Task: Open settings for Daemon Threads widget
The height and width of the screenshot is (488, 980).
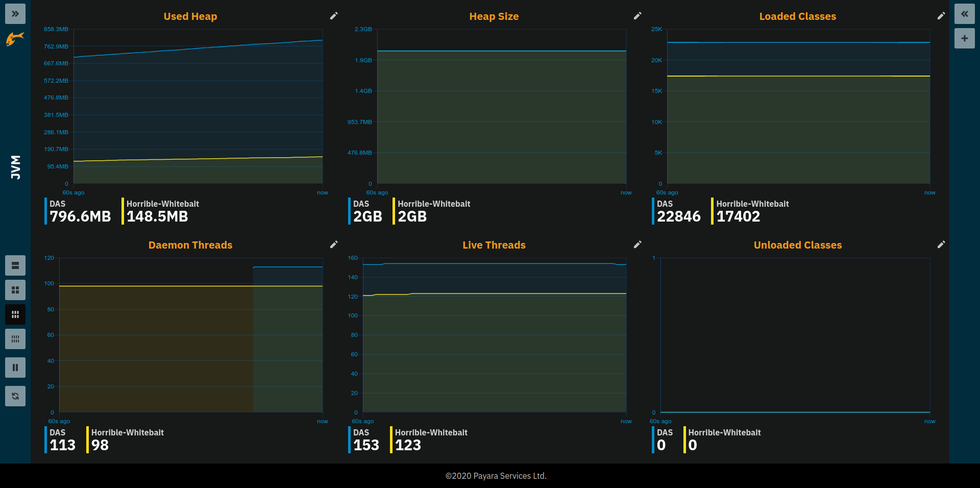Action: coord(334,245)
